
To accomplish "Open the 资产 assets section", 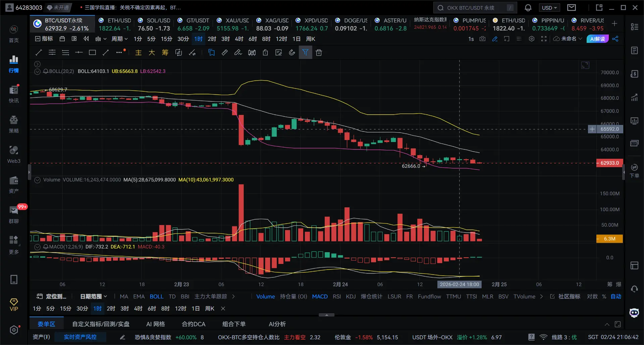I will [14, 185].
